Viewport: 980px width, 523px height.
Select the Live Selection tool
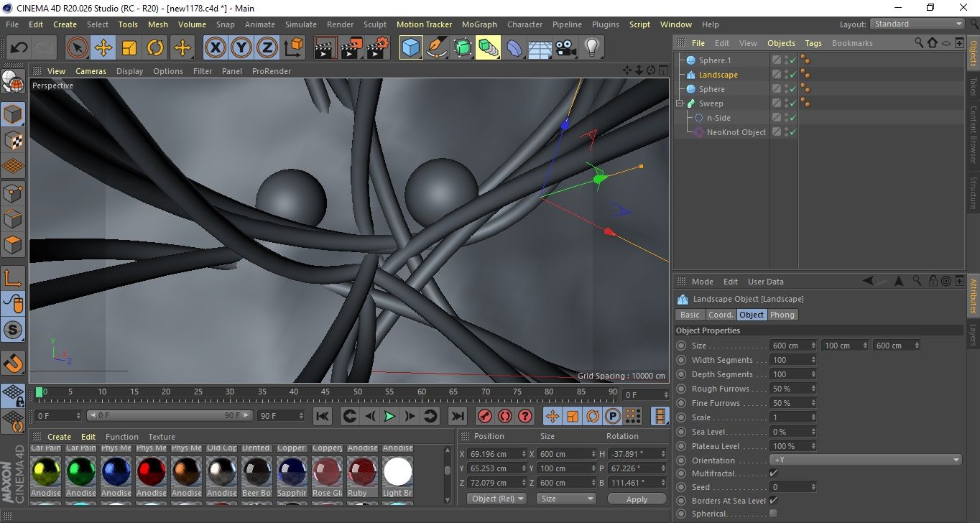pyautogui.click(x=78, y=48)
